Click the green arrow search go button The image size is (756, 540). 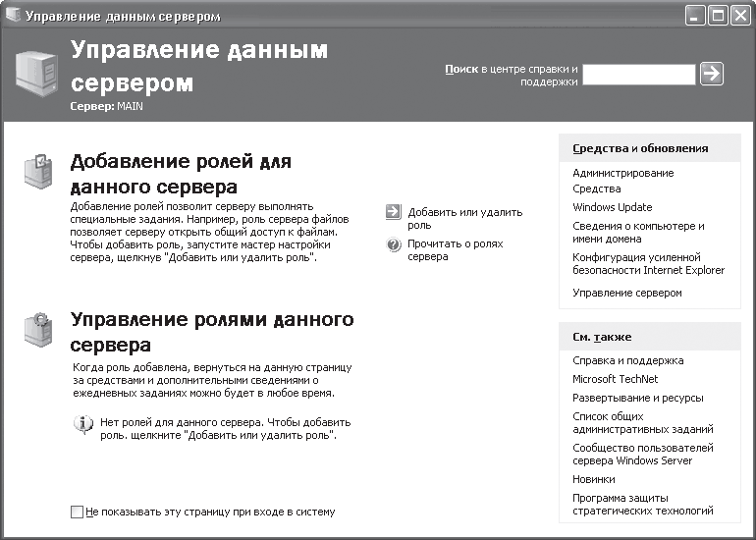tap(712, 74)
